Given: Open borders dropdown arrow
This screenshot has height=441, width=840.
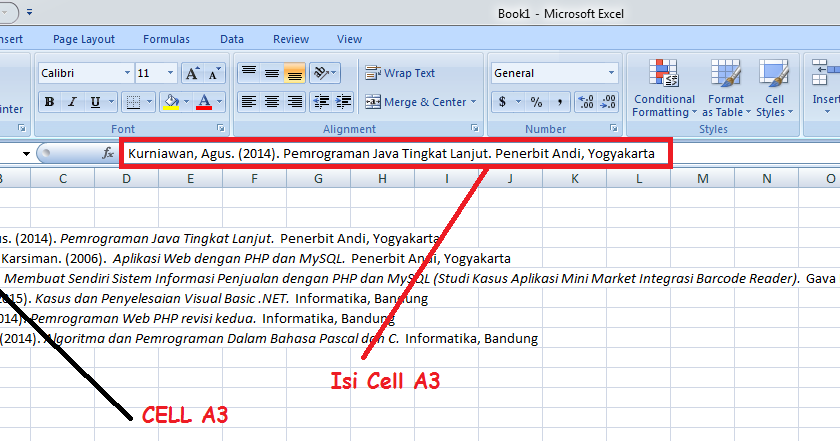Looking at the screenshot, I should click(149, 102).
